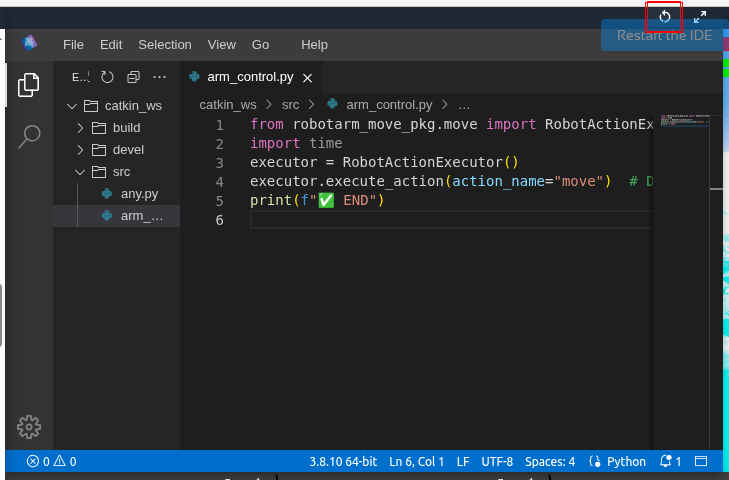Click line number 4 in gutter
This screenshot has width=729, height=480.
coord(219,182)
